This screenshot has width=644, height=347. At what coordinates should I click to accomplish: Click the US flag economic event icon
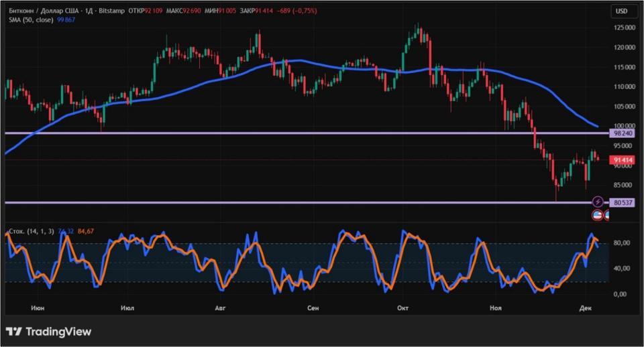coord(597,215)
